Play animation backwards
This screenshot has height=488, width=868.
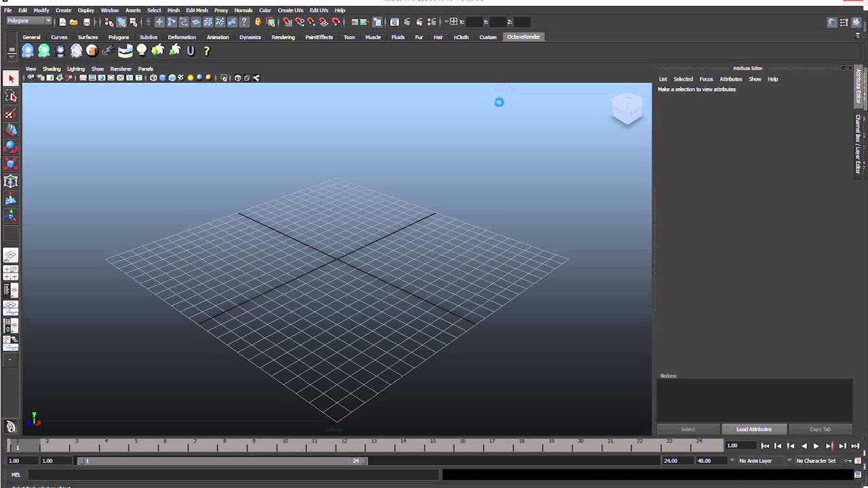point(804,446)
